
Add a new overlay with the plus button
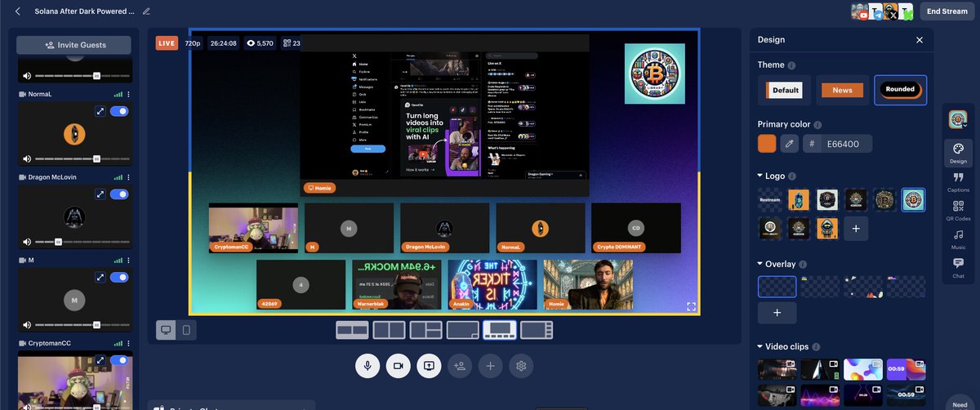[777, 312]
